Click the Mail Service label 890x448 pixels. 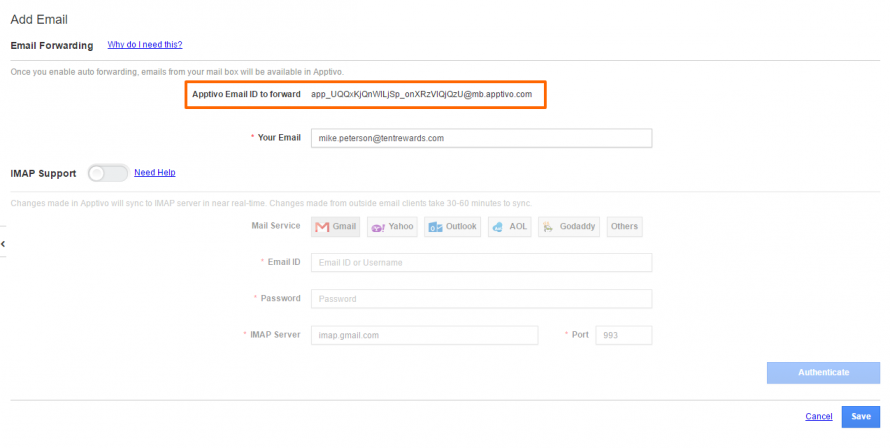pyautogui.click(x=276, y=225)
